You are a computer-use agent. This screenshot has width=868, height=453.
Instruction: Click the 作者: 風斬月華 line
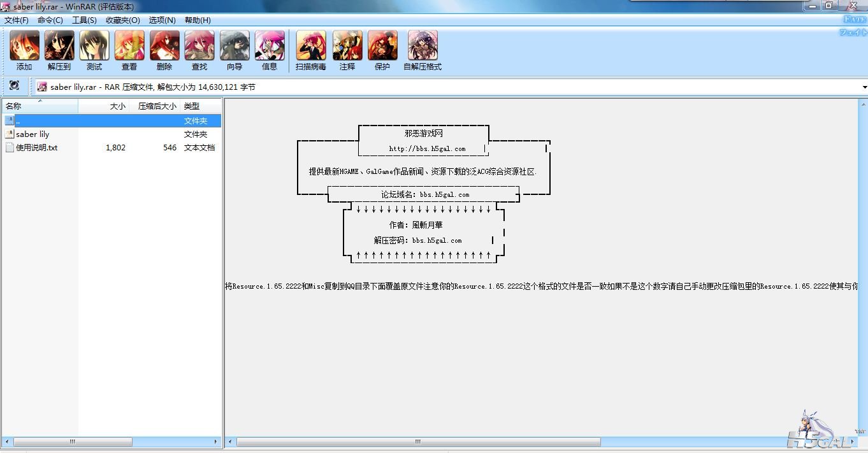[416, 226]
